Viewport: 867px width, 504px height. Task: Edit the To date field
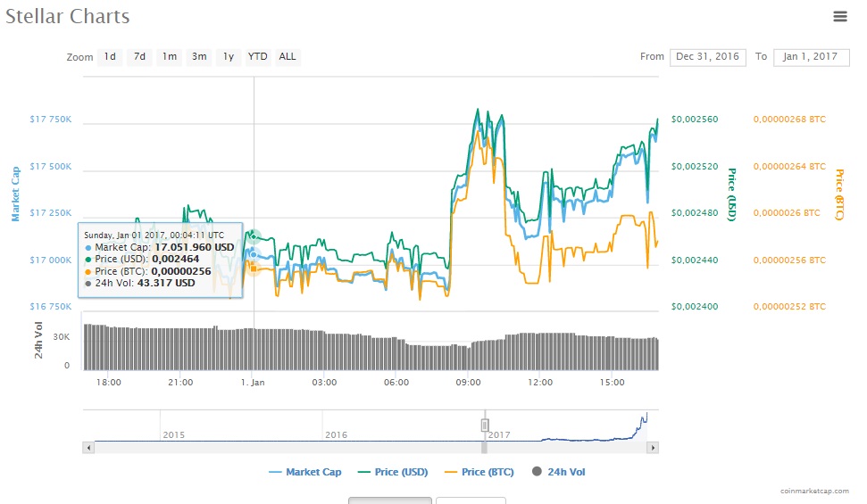811,57
